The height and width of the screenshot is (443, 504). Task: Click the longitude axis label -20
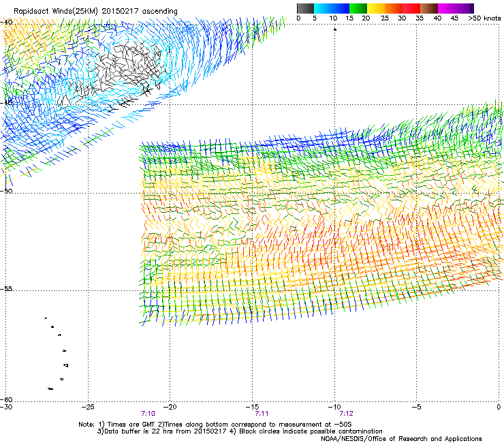click(170, 407)
